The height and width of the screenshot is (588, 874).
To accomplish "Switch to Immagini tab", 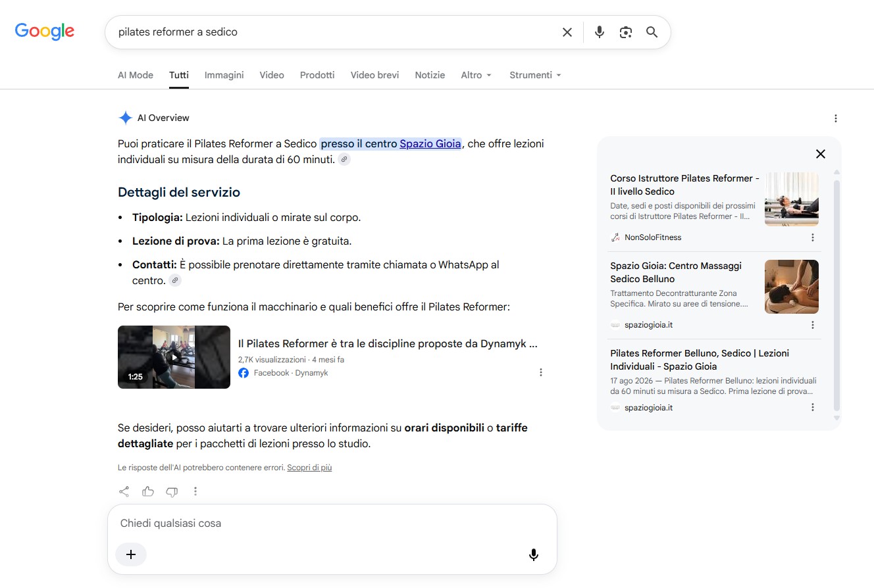I will [x=224, y=75].
